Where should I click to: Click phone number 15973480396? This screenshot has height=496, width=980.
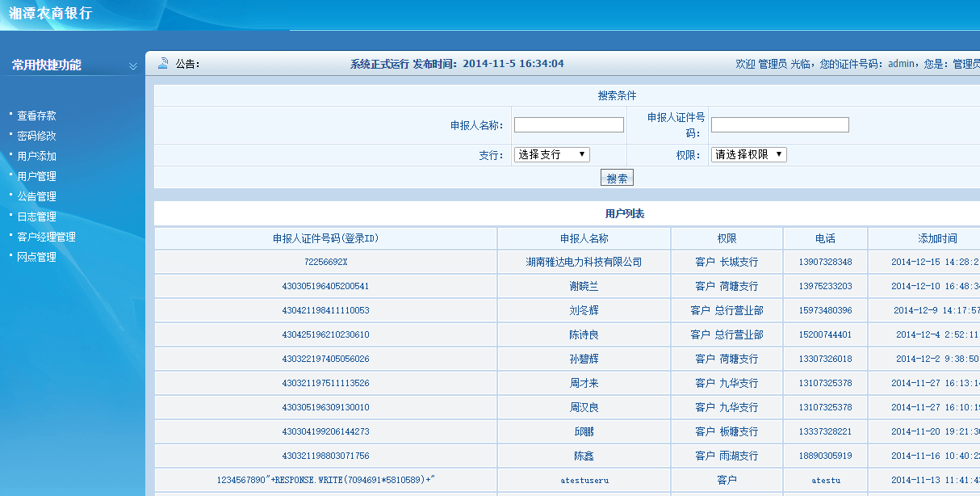pos(826,311)
